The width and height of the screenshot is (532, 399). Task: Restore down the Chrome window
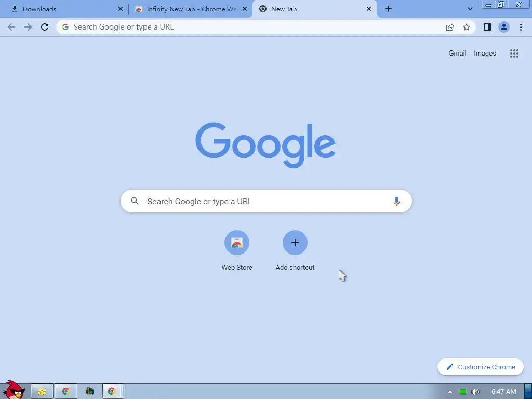pyautogui.click(x=501, y=4)
